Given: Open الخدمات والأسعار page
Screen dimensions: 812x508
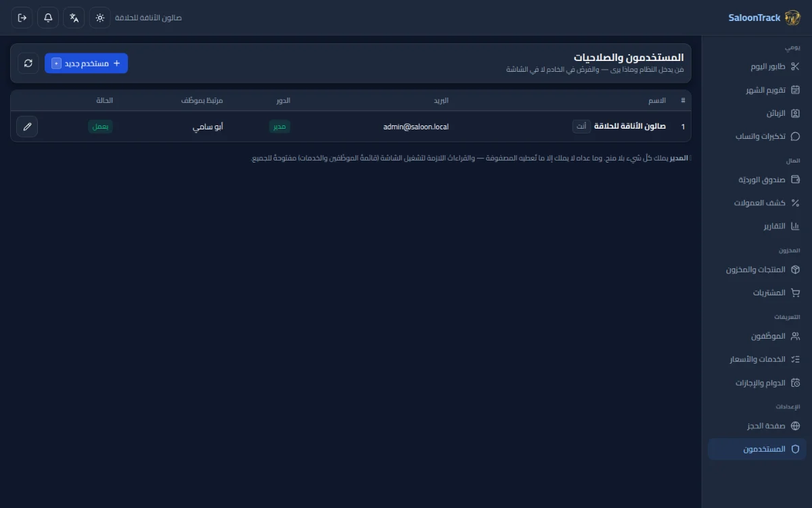Looking at the screenshot, I should click(x=757, y=360).
